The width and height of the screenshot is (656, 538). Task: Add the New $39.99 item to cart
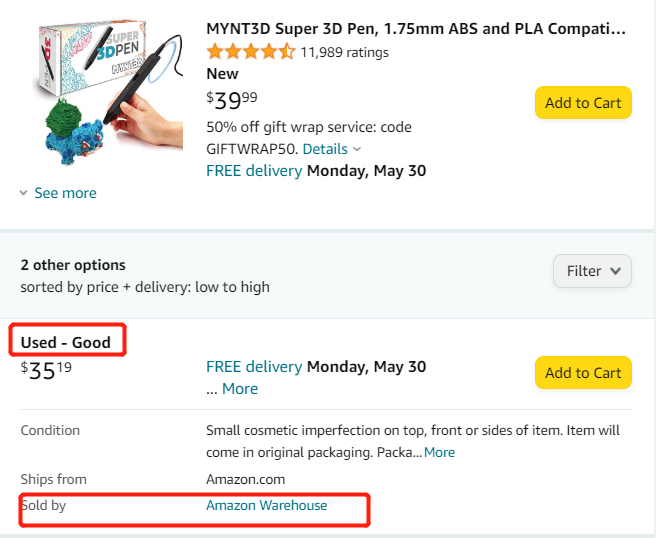[x=583, y=103]
